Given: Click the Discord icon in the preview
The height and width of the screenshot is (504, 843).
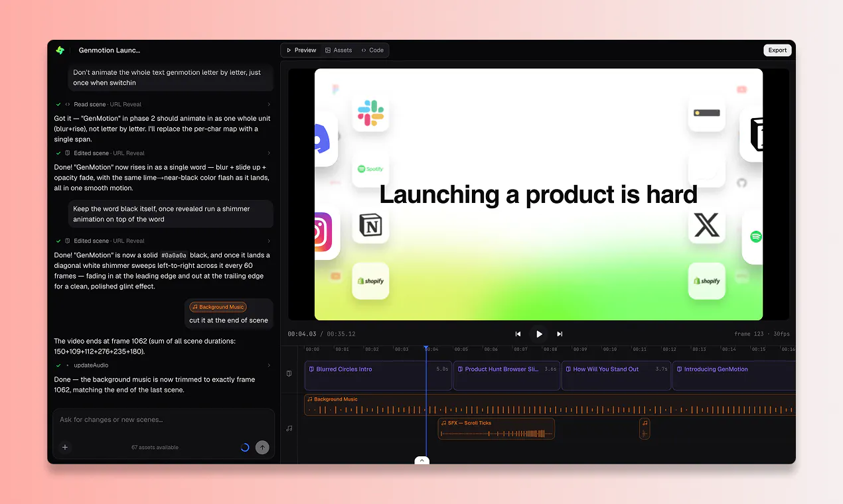Looking at the screenshot, I should [323, 139].
